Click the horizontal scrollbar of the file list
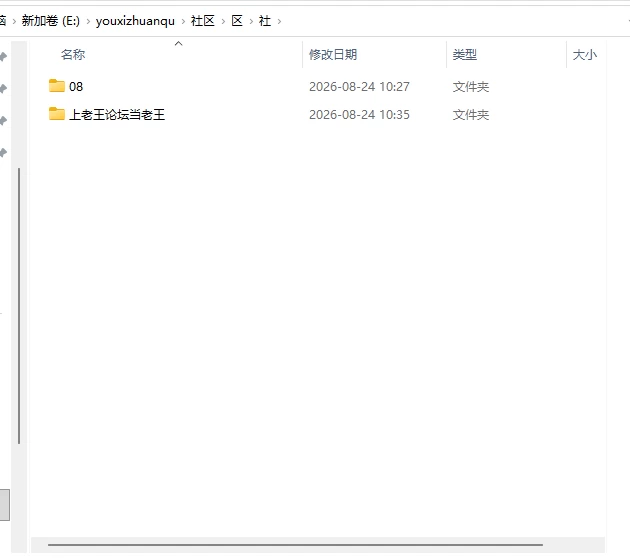 295,545
